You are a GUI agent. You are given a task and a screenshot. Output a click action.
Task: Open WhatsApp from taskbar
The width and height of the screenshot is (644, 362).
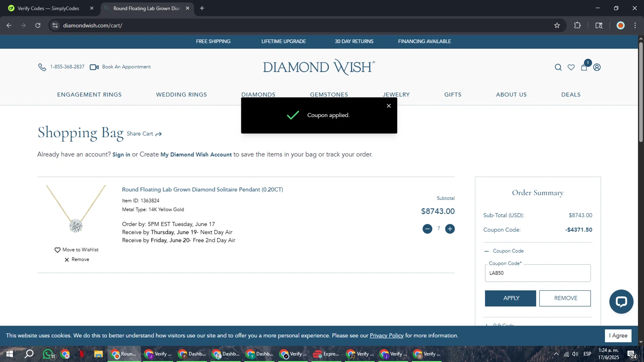pyautogui.click(x=49, y=354)
